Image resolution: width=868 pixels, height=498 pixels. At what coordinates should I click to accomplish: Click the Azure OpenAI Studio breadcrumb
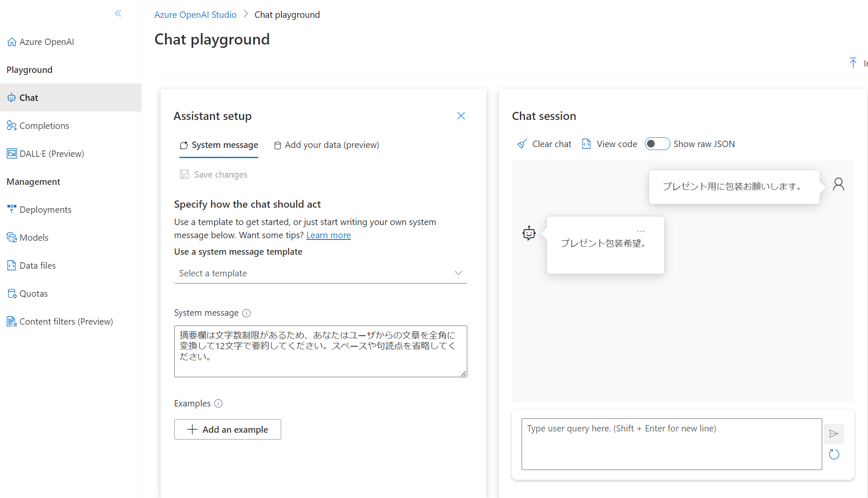(195, 15)
